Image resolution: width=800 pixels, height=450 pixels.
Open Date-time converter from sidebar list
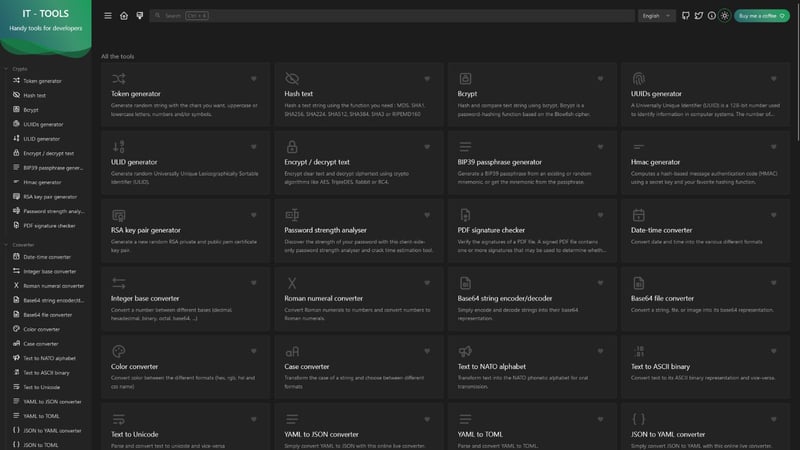(47, 256)
